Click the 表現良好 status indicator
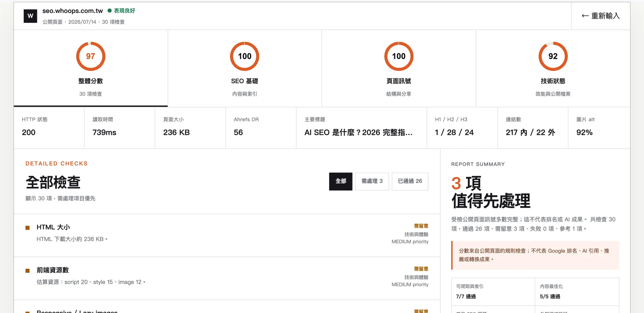 coord(121,11)
